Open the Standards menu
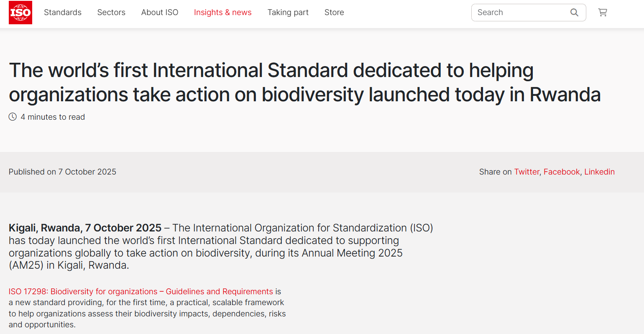This screenshot has width=644, height=334. (63, 13)
